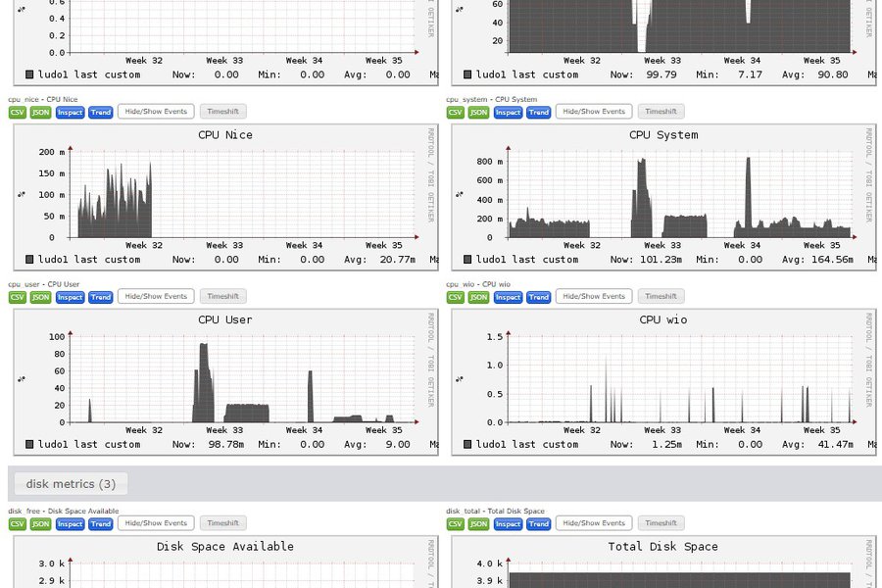Toggle Hide/Show Events on disk_total
The height and width of the screenshot is (588, 882).
594,523
